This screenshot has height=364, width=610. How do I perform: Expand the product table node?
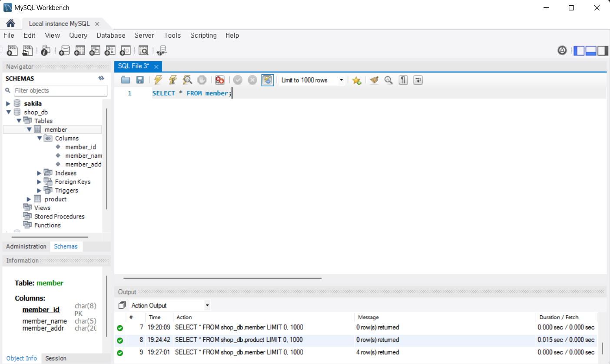29,199
